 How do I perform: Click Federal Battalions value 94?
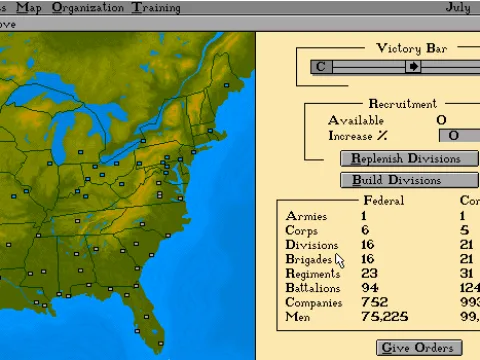pos(370,288)
